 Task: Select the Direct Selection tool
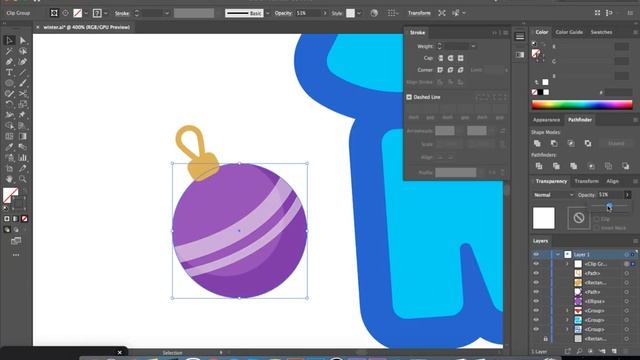pos(23,40)
